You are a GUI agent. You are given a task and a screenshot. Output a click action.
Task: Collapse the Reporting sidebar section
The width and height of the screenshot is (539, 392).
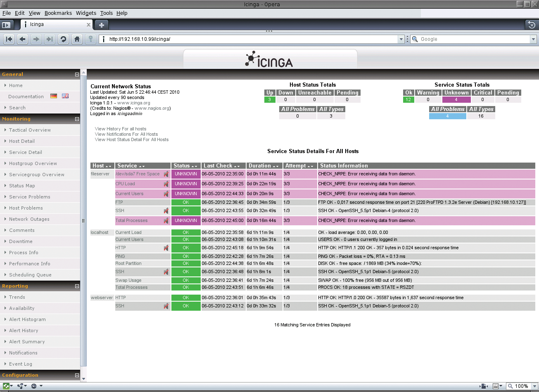77,286
